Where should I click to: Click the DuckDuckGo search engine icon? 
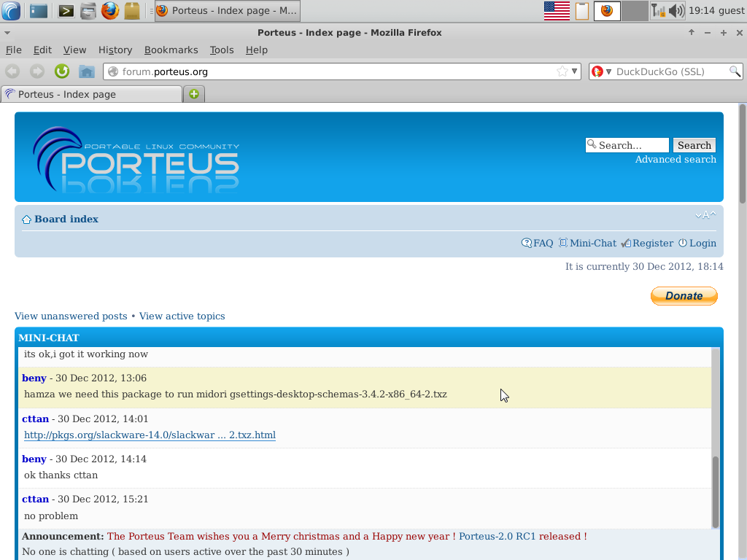point(597,71)
